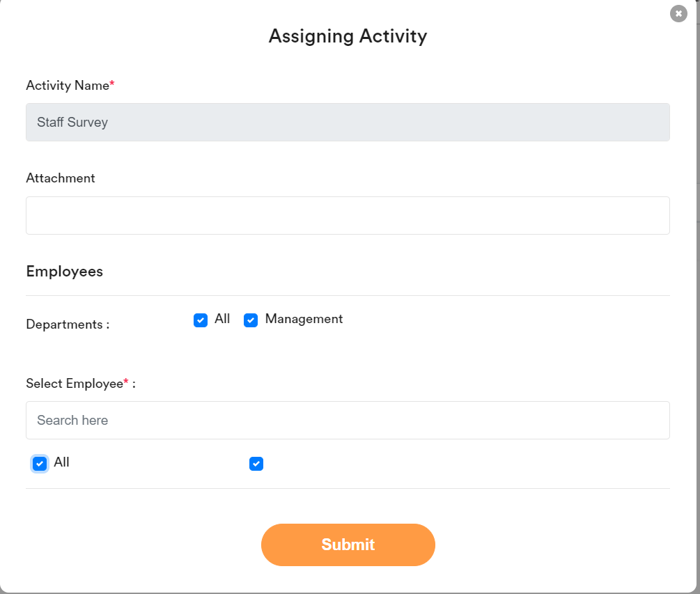Click the Activity Name label

point(66,85)
